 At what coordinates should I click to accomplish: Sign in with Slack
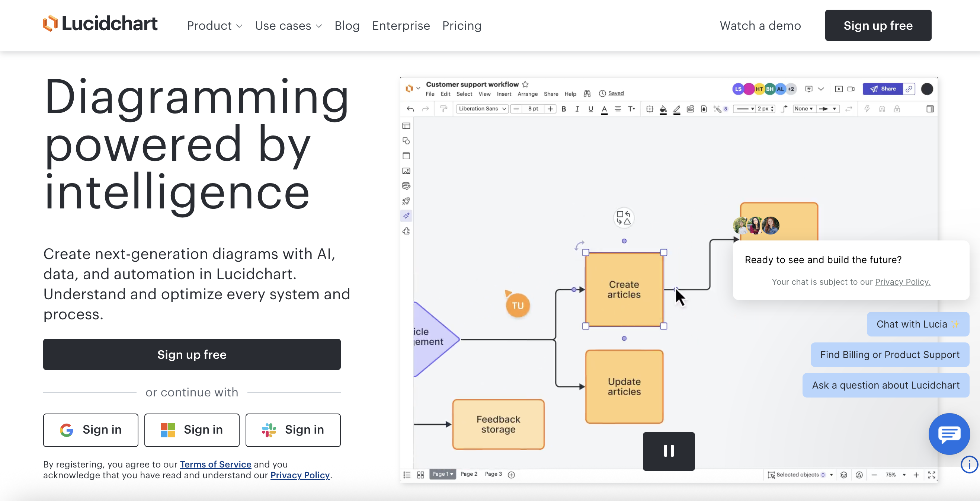pyautogui.click(x=293, y=430)
